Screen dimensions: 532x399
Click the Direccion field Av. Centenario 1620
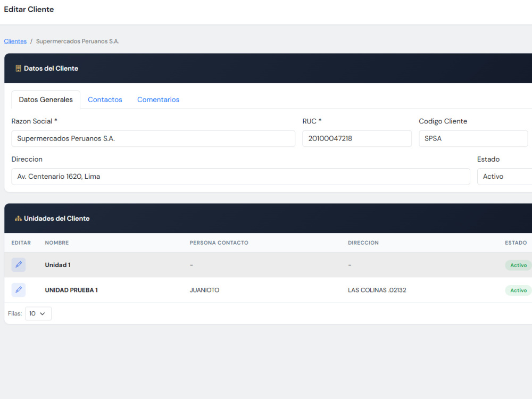(x=240, y=177)
